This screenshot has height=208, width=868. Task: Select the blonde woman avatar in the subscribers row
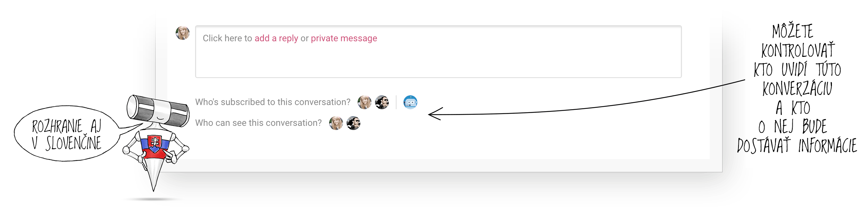point(365,102)
